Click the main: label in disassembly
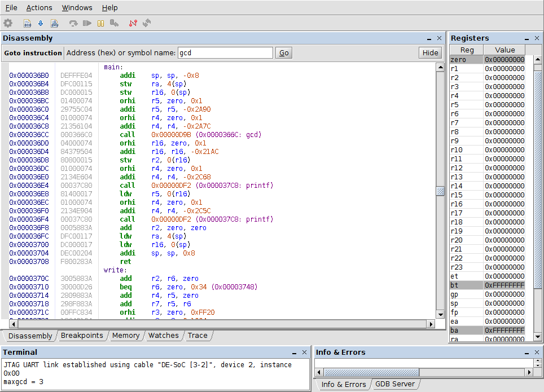Screen dimensions: 544x392 coord(113,67)
